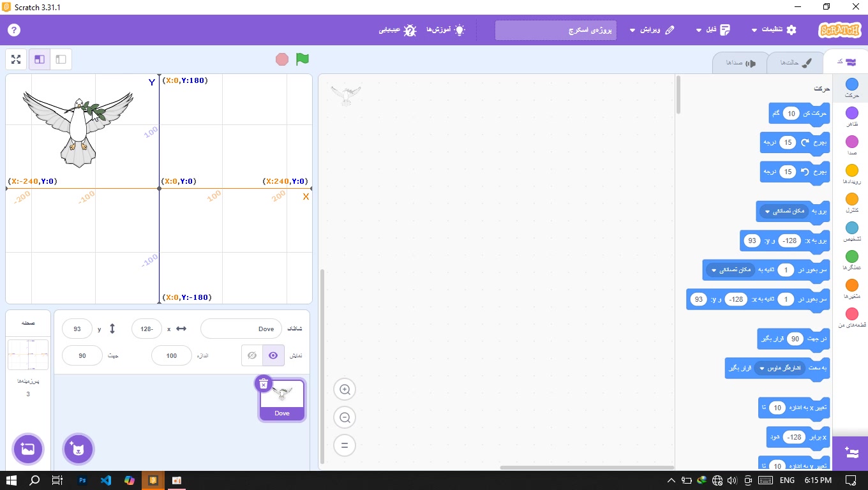Zoom in on the code workspace
868x490 pixels.
point(345,389)
